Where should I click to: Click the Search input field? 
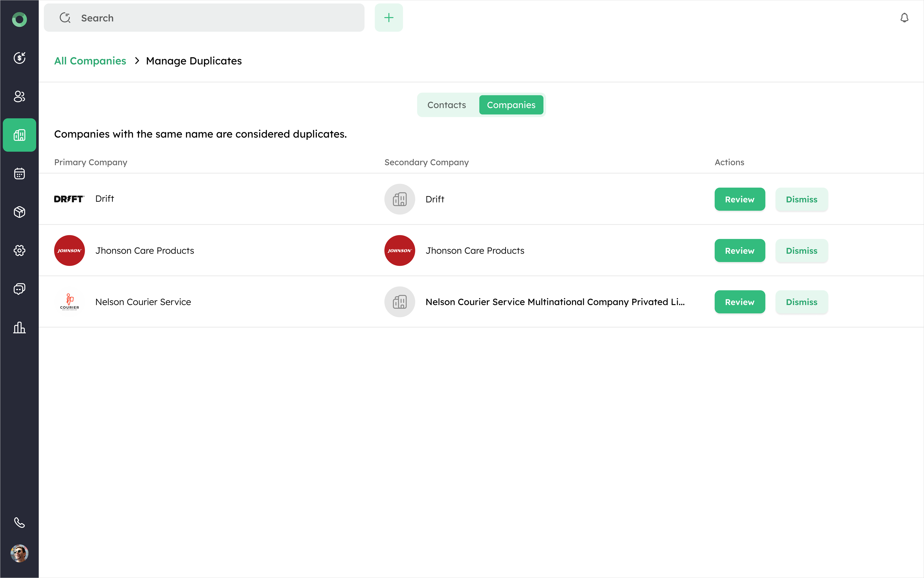[214, 18]
